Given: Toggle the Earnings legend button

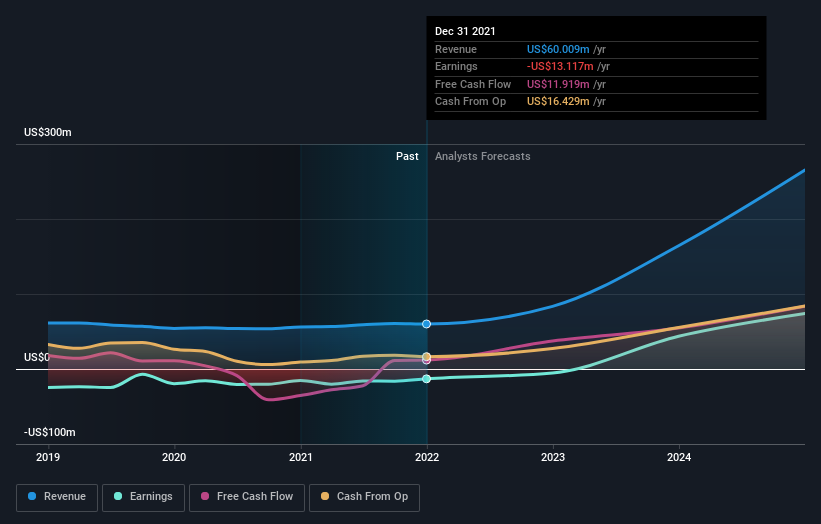Looking at the screenshot, I should coord(143,497).
